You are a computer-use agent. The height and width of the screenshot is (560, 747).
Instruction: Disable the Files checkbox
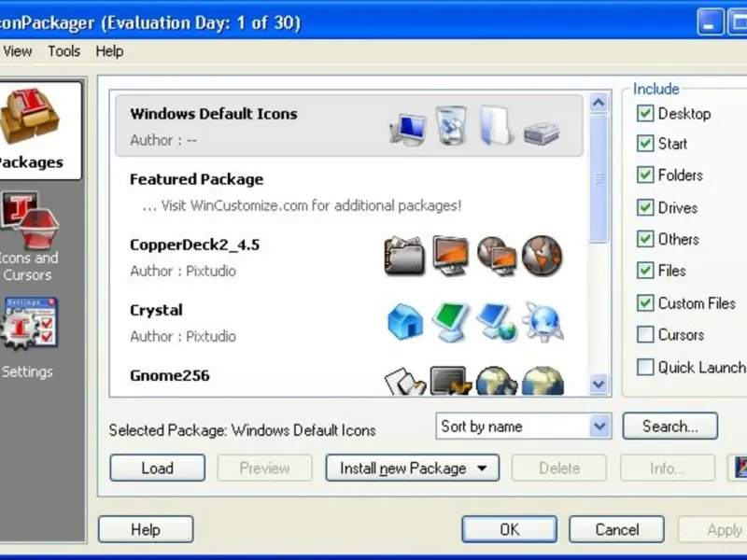pos(645,271)
